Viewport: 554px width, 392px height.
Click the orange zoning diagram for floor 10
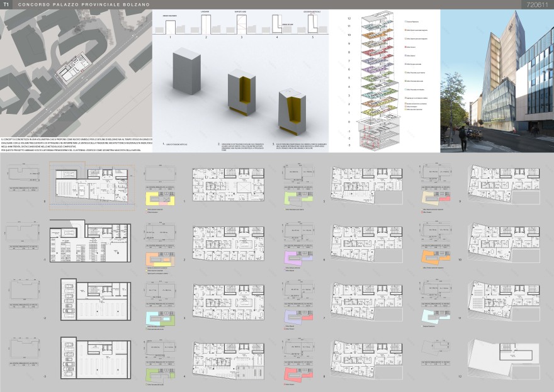[x=436, y=258]
